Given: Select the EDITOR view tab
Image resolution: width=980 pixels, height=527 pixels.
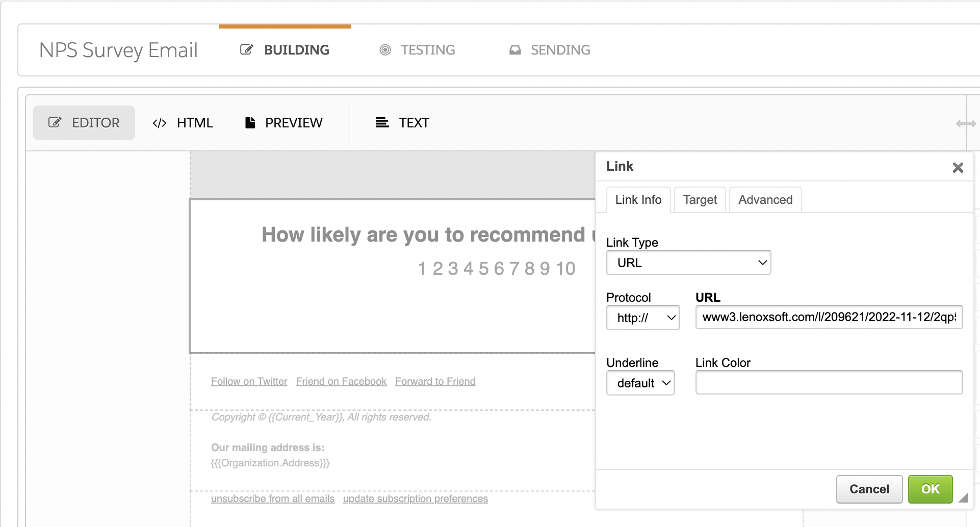Looking at the screenshot, I should pyautogui.click(x=84, y=123).
